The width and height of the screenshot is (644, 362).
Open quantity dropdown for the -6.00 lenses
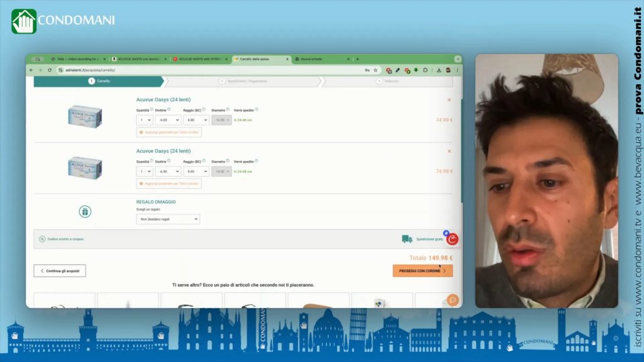pos(145,120)
